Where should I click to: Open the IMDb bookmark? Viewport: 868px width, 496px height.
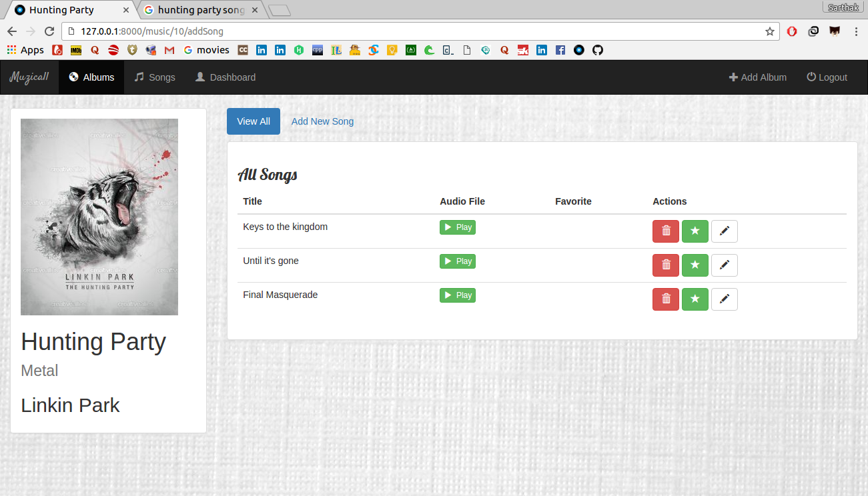click(x=76, y=50)
